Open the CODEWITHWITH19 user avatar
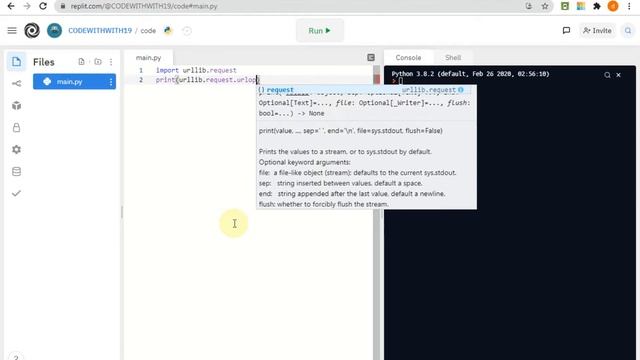640x360 pixels. pos(54,31)
